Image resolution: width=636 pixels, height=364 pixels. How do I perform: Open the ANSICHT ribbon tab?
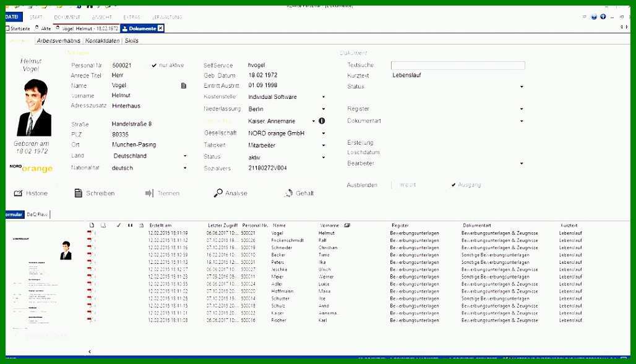[x=102, y=17]
